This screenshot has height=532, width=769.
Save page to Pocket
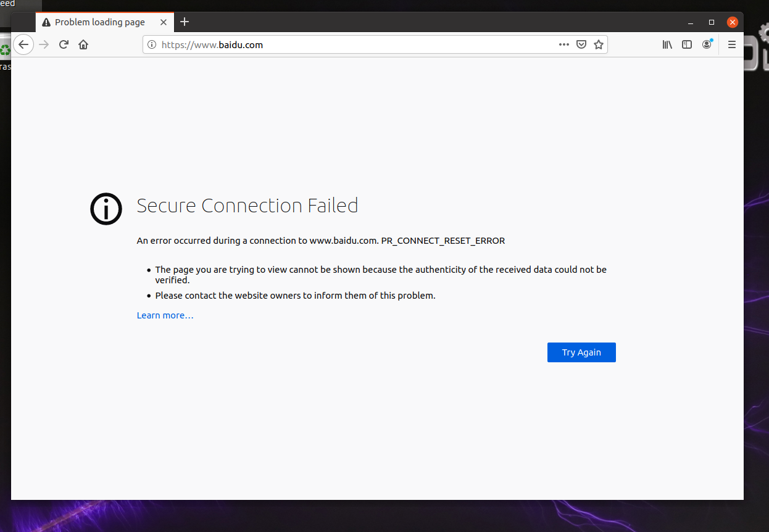pos(581,44)
